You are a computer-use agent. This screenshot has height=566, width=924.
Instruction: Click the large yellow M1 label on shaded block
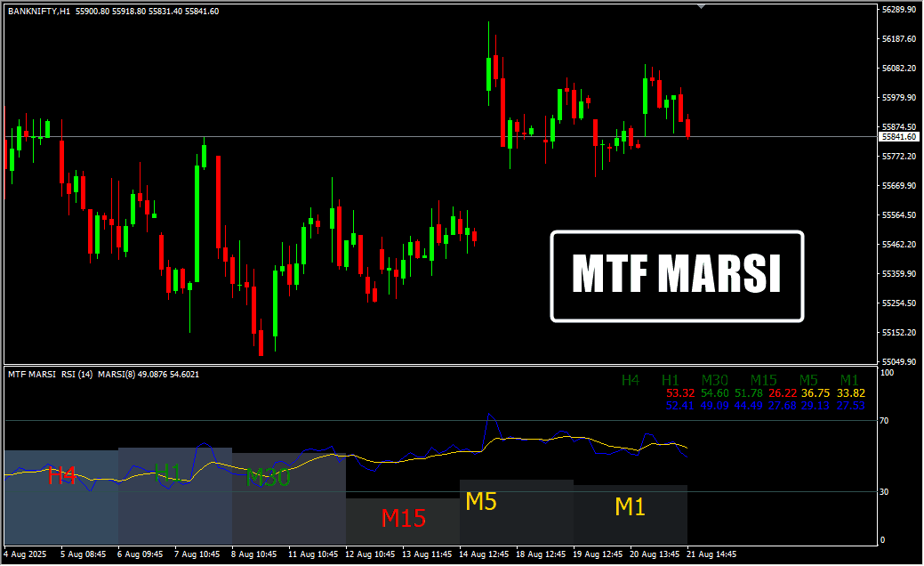[630, 507]
